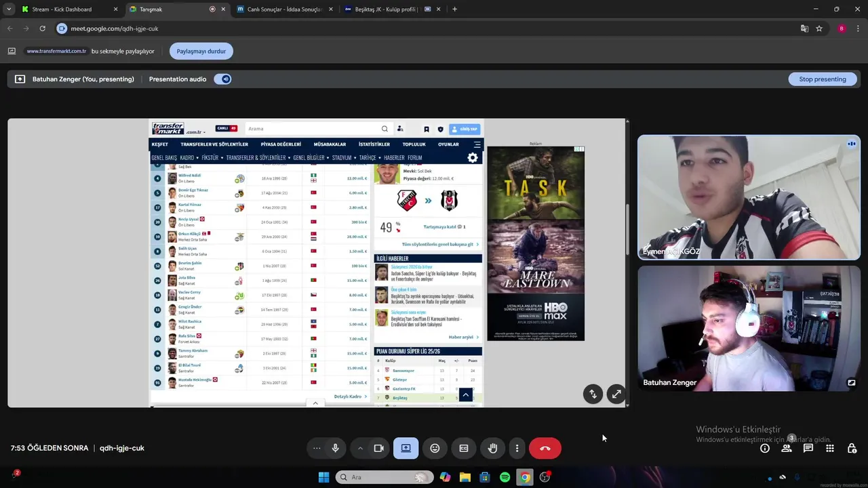Viewport: 868px width, 488px height.
Task: Turn off the camera in Meet
Action: [378, 448]
